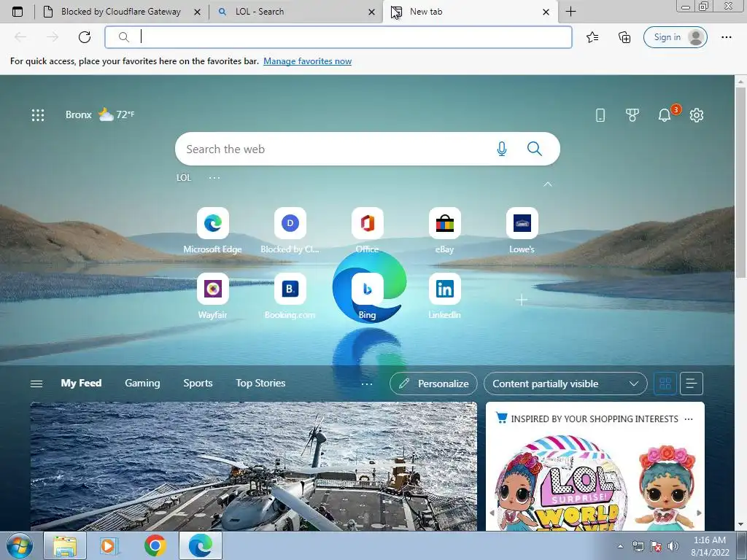This screenshot has height=560, width=747.
Task: Open the helicopter ship news story image
Action: coord(253,466)
